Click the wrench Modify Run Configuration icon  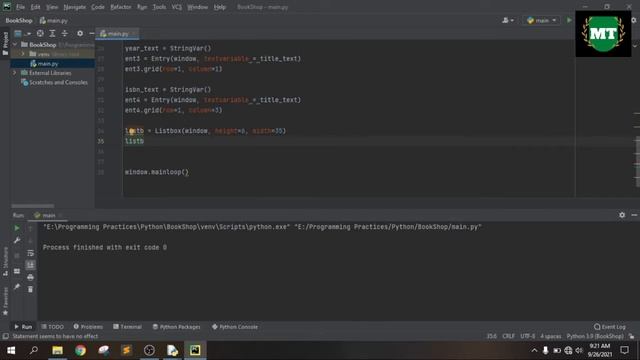tap(17, 240)
